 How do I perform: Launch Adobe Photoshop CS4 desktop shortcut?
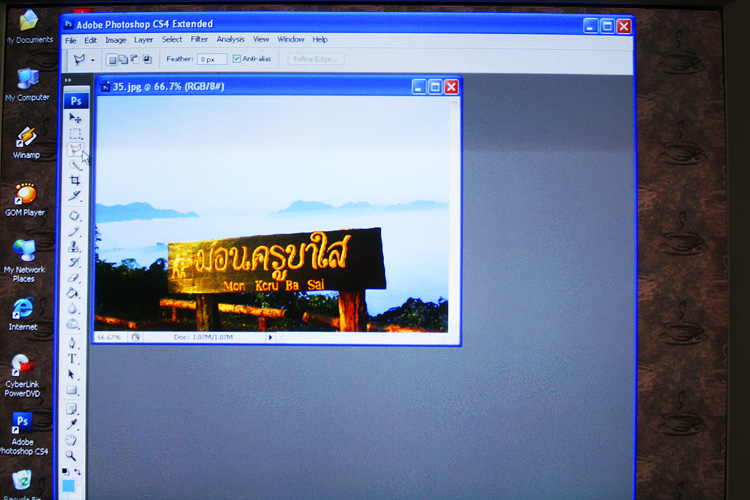[23, 434]
